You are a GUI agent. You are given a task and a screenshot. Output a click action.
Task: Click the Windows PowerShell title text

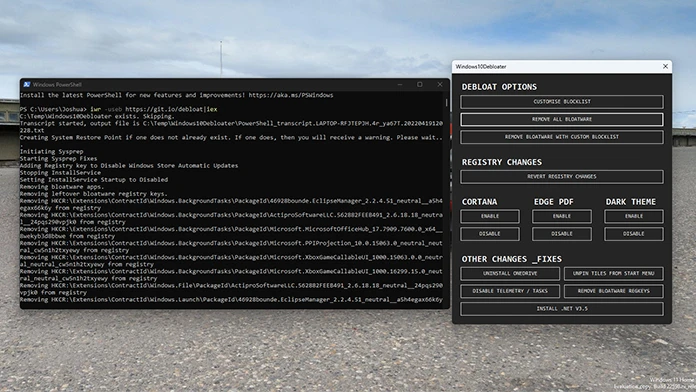[x=57, y=84]
